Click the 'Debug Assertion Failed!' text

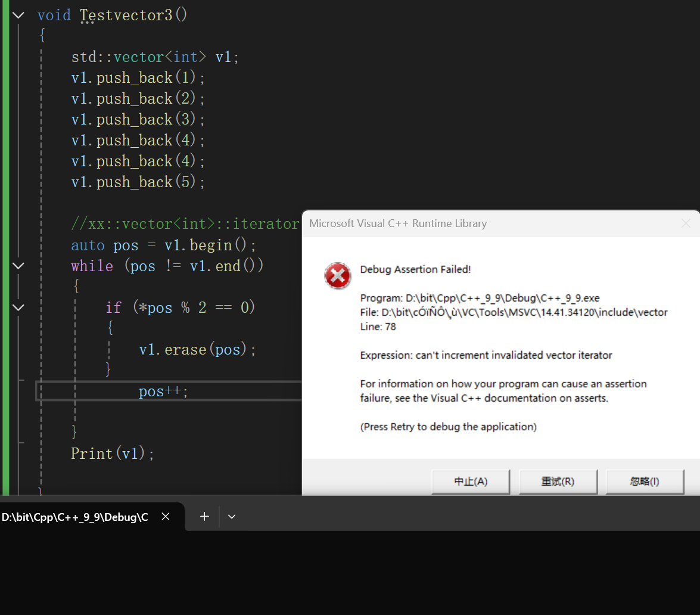pos(415,269)
